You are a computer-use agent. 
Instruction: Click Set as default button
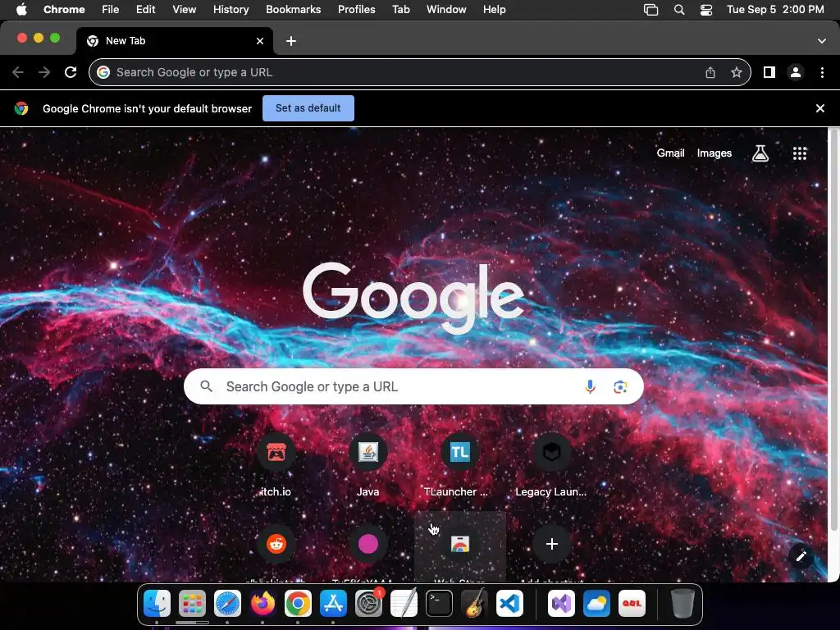pyautogui.click(x=308, y=108)
